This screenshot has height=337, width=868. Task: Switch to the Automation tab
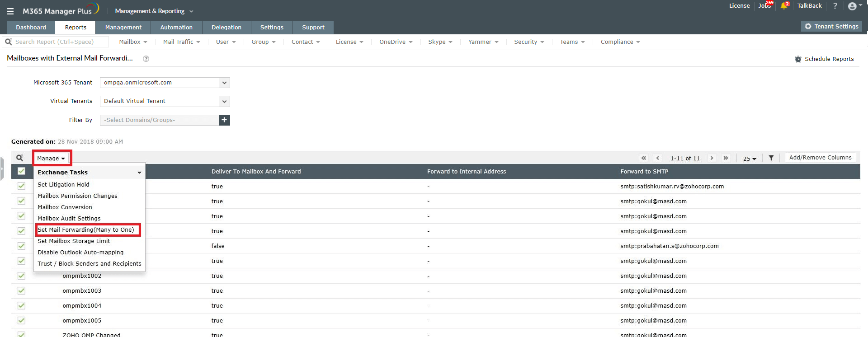176,28
